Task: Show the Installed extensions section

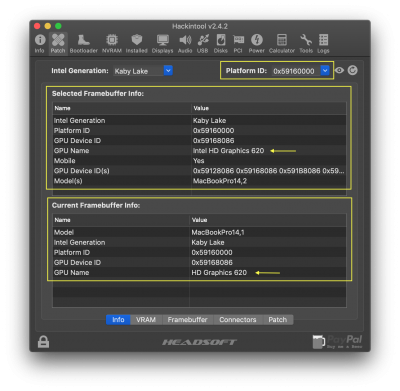Action: coord(136,44)
